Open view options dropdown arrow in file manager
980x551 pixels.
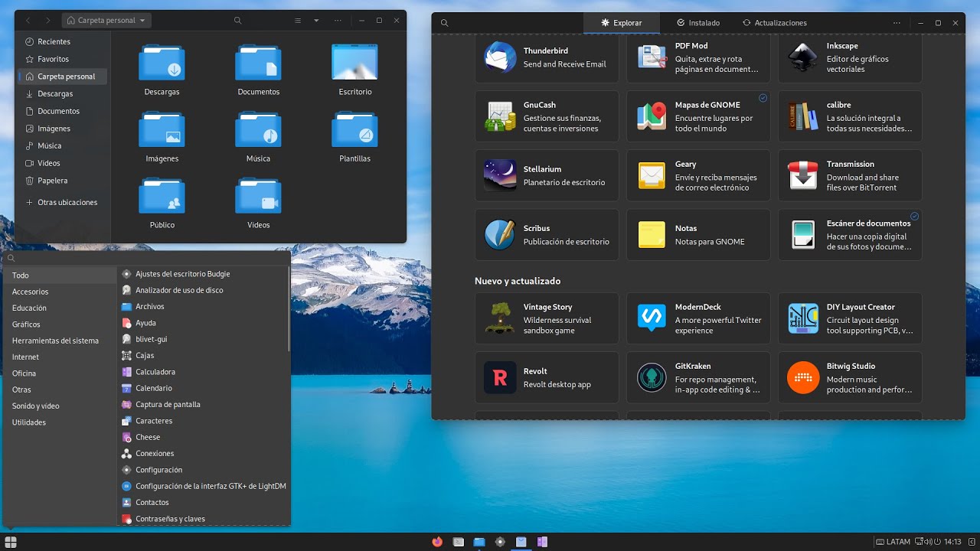pos(316,21)
